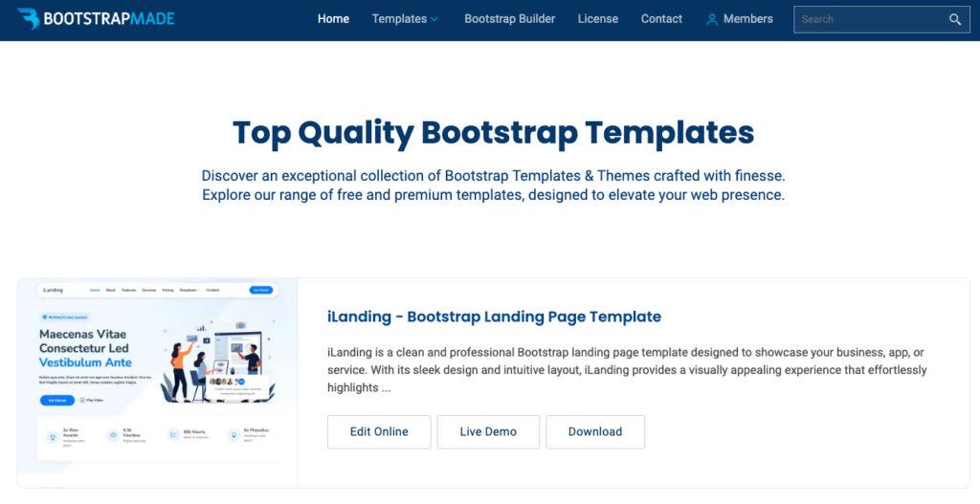Open the iLanding template preview thumbnail
This screenshot has height=504, width=980.
click(x=158, y=383)
